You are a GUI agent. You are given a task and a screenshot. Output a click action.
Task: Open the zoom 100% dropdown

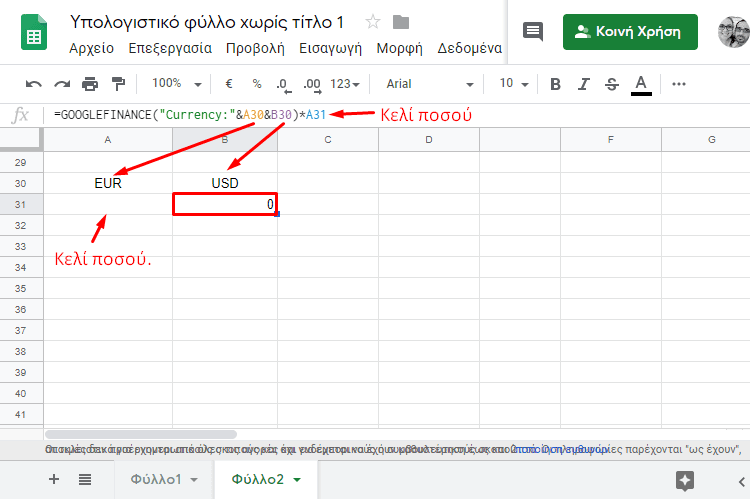click(x=176, y=84)
